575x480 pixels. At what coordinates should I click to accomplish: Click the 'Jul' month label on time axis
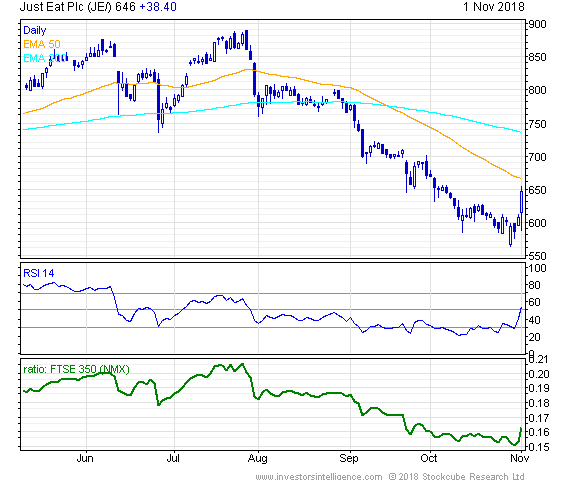[173, 458]
